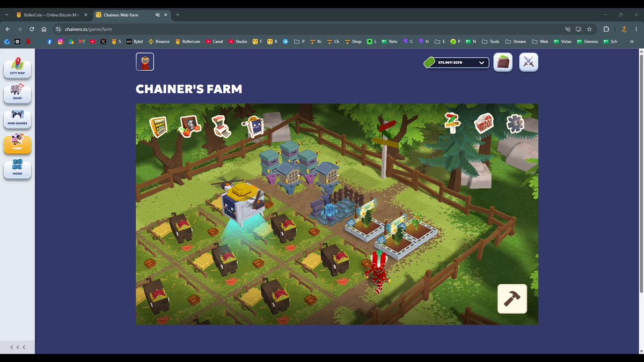Viewport: 644px width, 362px height.
Task: Open the Chrome three-dot menu
Action: [636, 29]
